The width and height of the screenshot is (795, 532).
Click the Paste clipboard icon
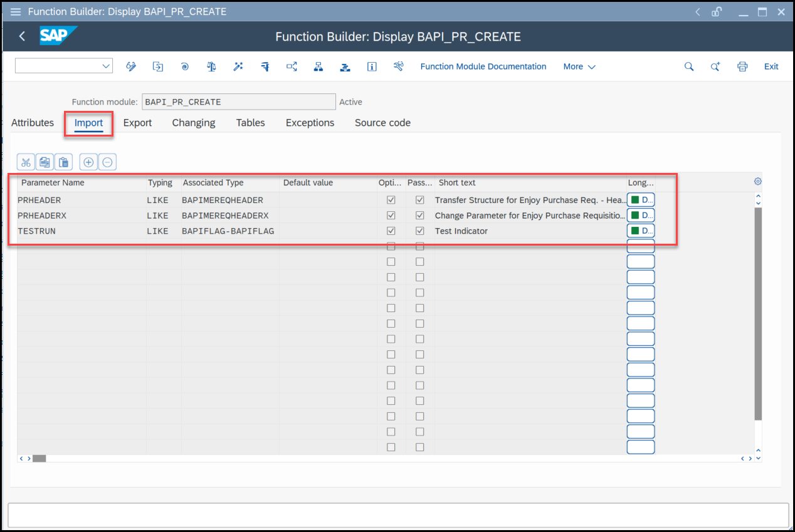(x=63, y=162)
